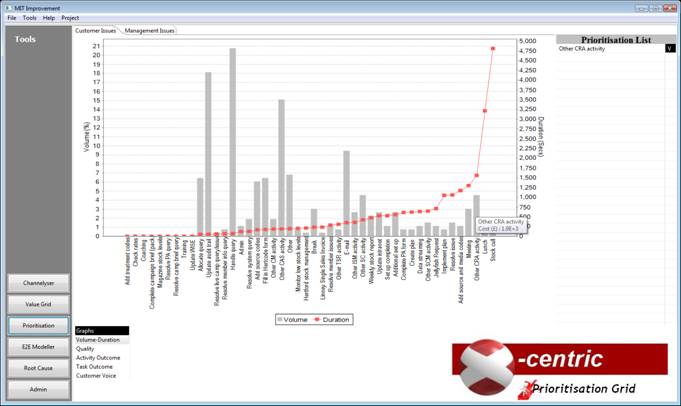Click the gray Volume legend marker
Viewport: 681px width, 406px height.
click(x=281, y=319)
